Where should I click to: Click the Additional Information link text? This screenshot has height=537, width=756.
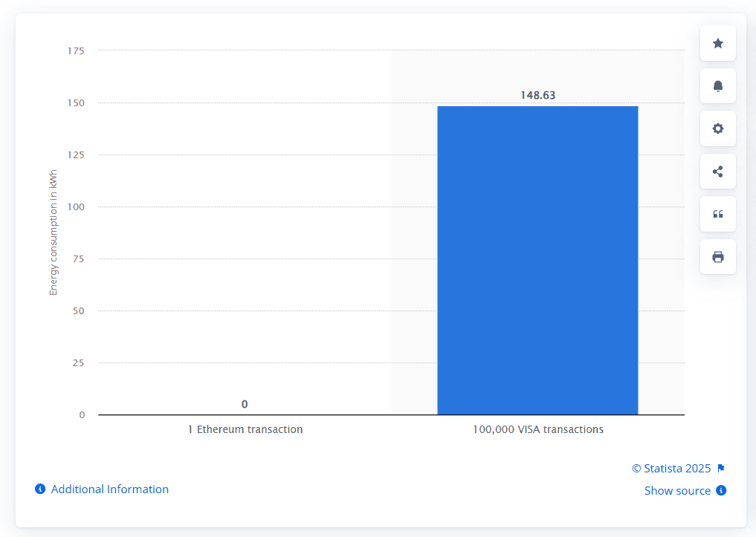(x=108, y=489)
